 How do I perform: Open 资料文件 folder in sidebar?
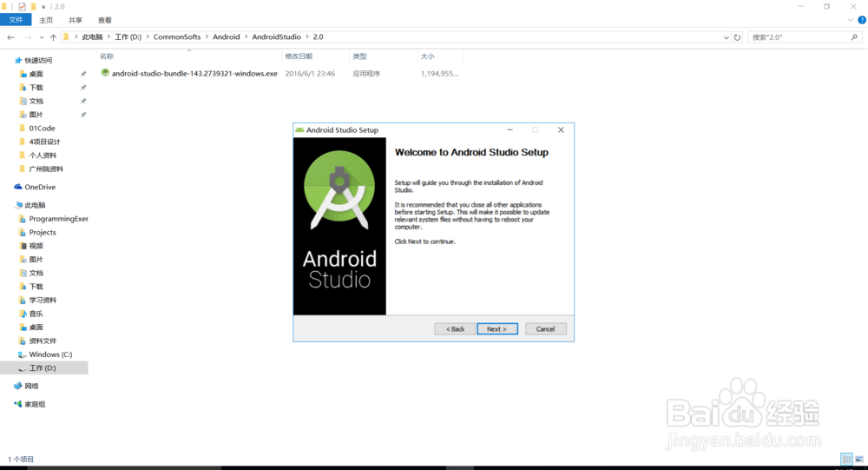click(x=43, y=341)
